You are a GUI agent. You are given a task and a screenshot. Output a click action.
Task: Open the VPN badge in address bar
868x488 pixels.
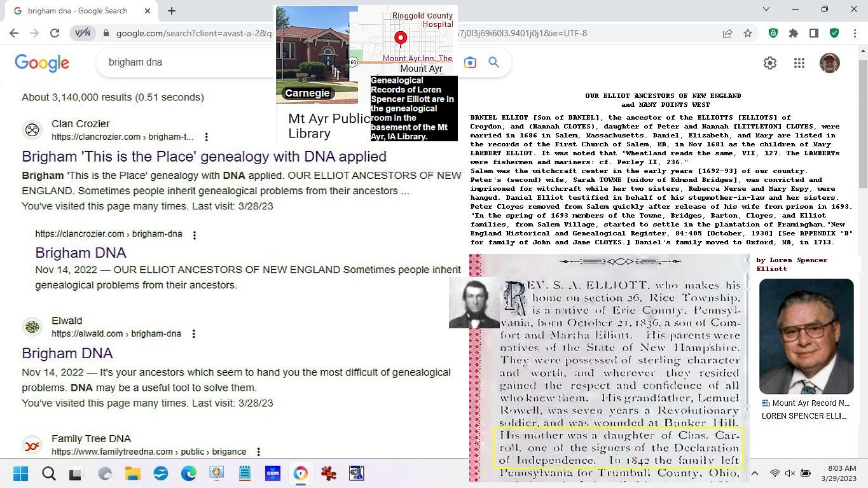click(83, 33)
